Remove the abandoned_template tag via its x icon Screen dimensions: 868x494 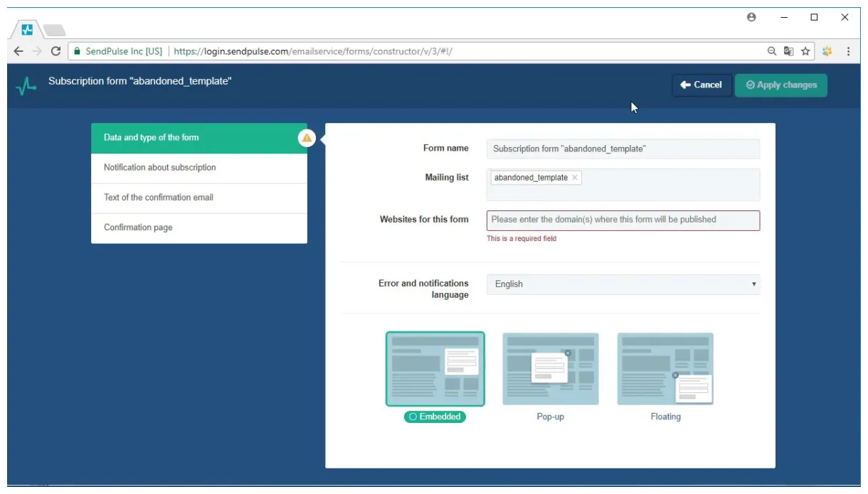click(576, 178)
